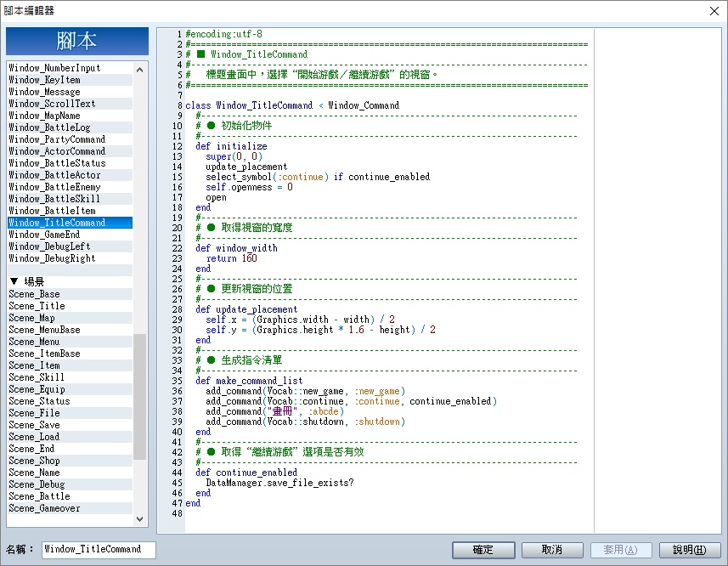Click the script list scroll up arrow

click(x=140, y=69)
